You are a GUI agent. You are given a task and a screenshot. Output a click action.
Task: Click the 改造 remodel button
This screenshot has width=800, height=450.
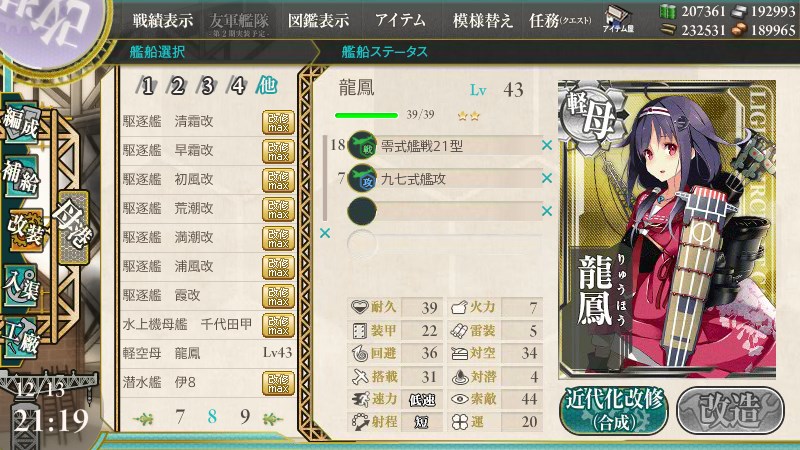click(x=731, y=410)
